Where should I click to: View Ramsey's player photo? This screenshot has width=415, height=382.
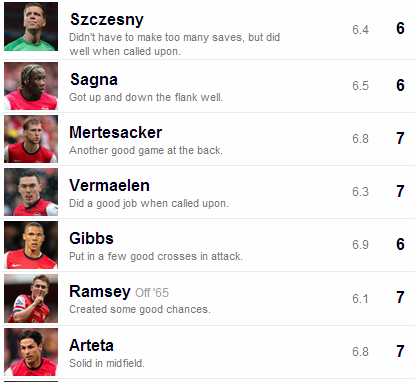pyautogui.click(x=31, y=298)
